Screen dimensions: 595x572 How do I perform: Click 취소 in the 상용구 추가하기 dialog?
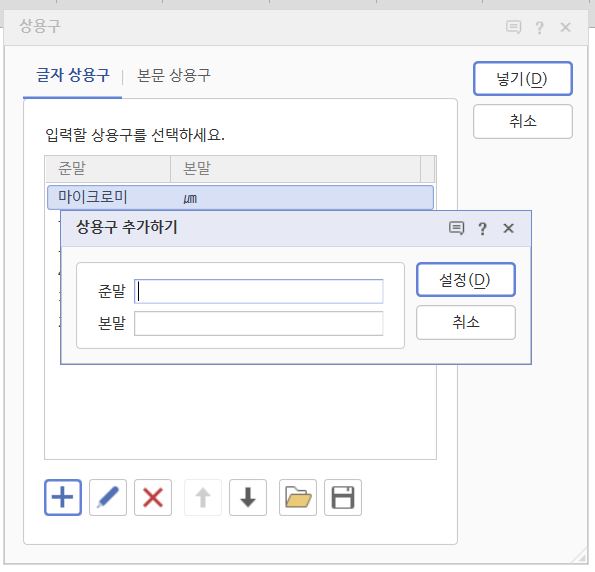click(466, 322)
